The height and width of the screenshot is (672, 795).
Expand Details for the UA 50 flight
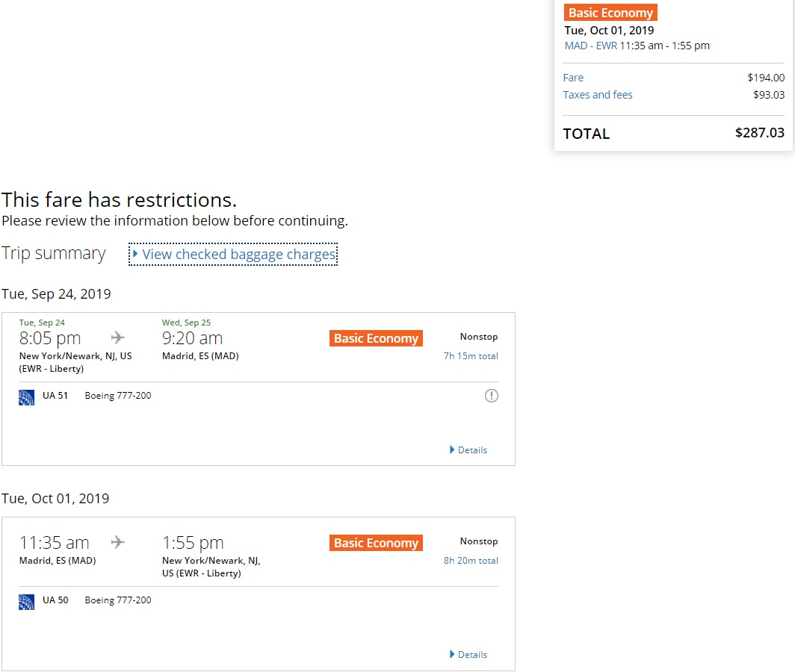coord(468,655)
